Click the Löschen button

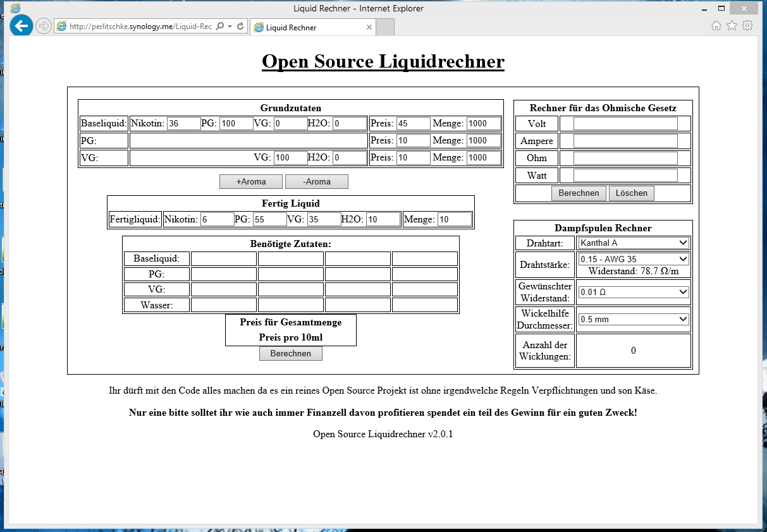(x=631, y=193)
